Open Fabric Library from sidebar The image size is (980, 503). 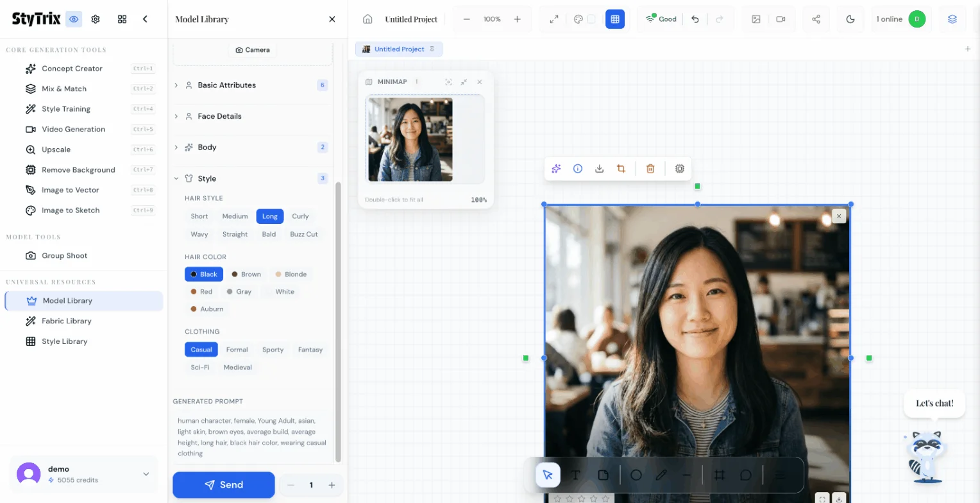[66, 321]
